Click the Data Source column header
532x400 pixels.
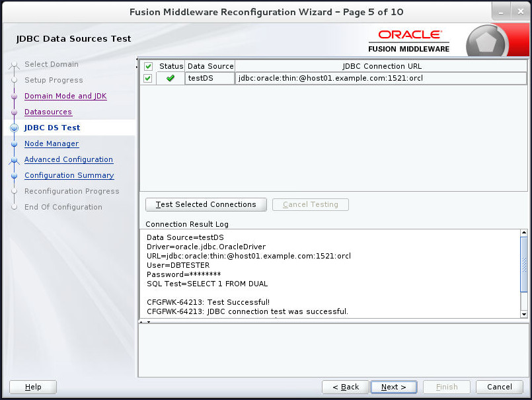210,66
